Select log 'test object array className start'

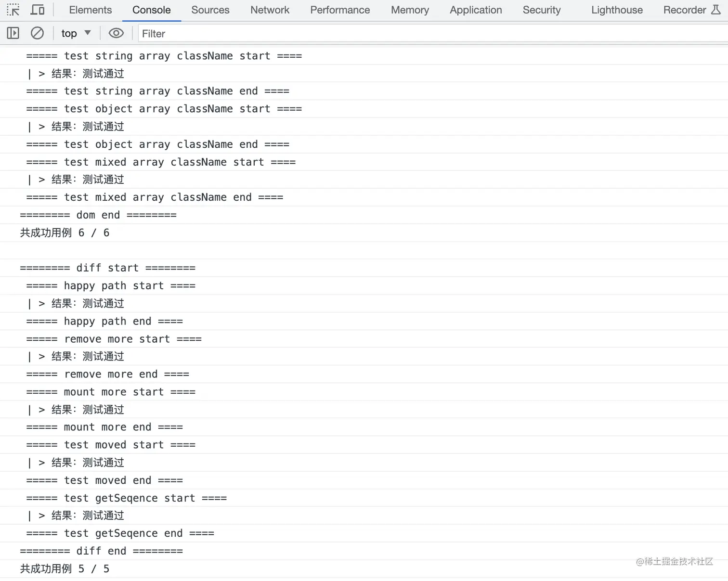pyautogui.click(x=364, y=109)
